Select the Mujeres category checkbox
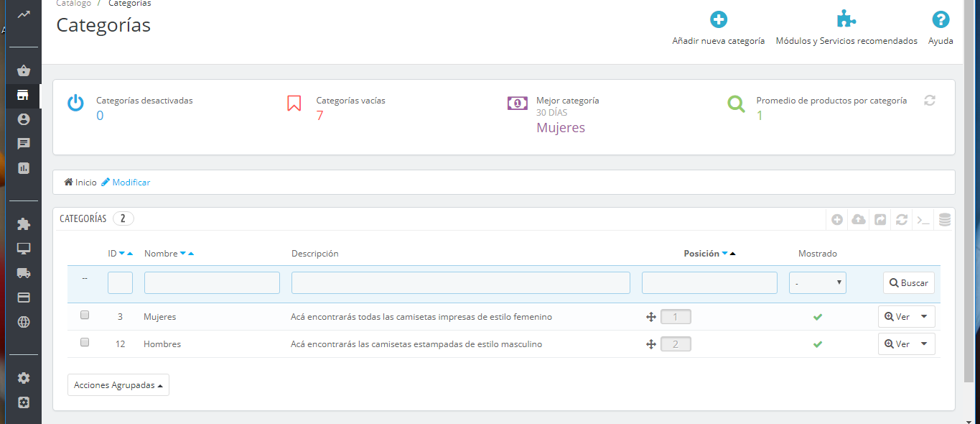 [85, 315]
